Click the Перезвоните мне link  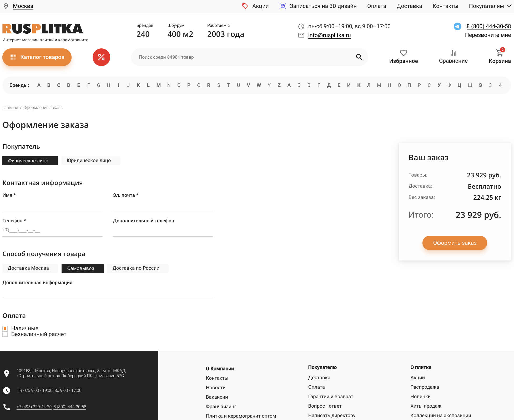pyautogui.click(x=488, y=35)
